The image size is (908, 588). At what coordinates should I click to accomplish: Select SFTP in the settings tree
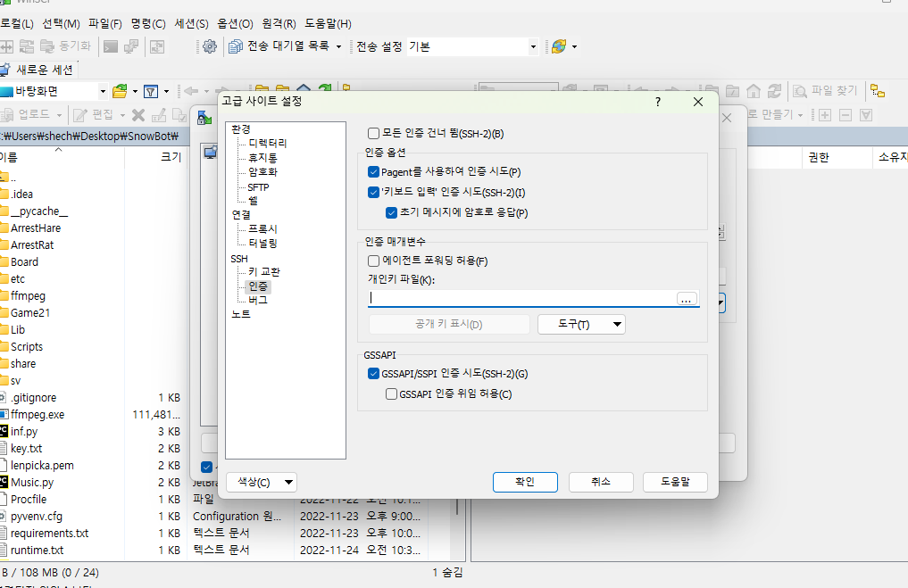click(x=258, y=187)
